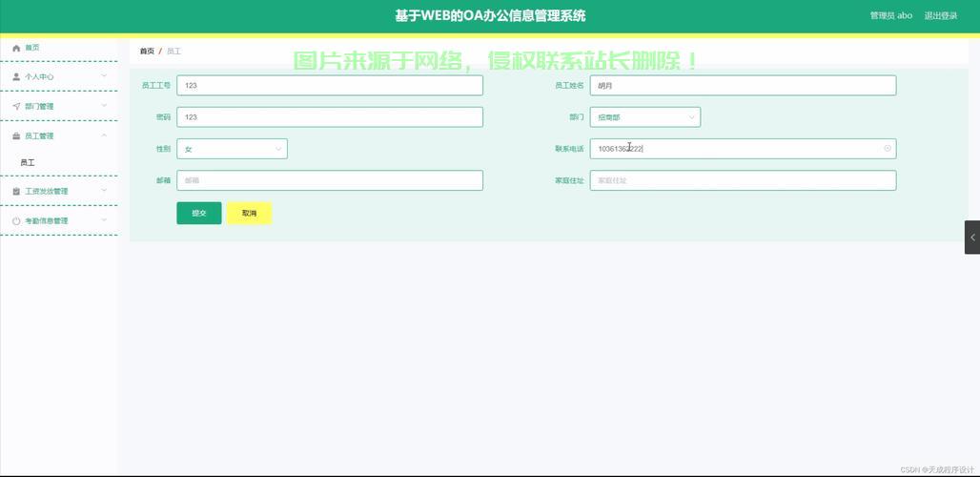Expand the 个人中心 menu chevron
The image size is (980, 477).
coord(104,76)
